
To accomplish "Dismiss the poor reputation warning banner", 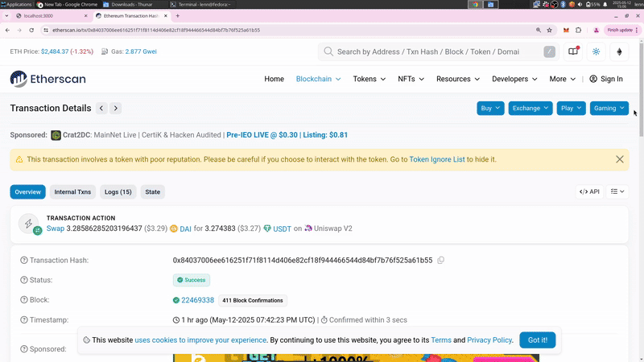I will (620, 159).
